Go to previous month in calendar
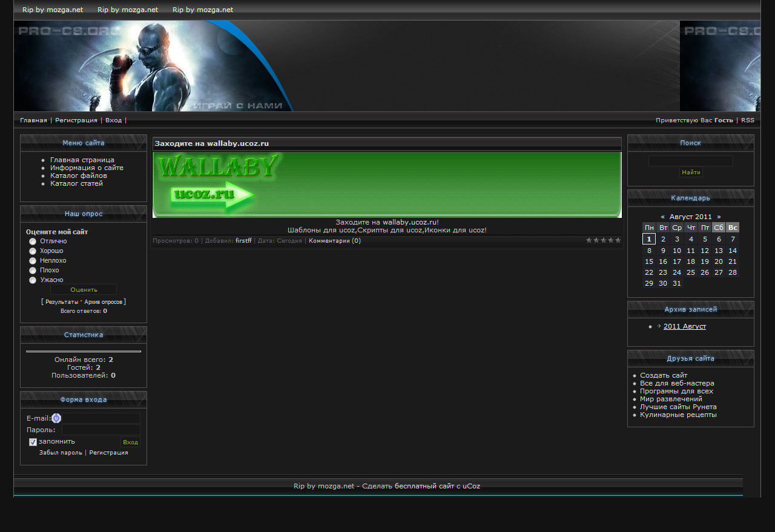The image size is (775, 532). point(662,217)
